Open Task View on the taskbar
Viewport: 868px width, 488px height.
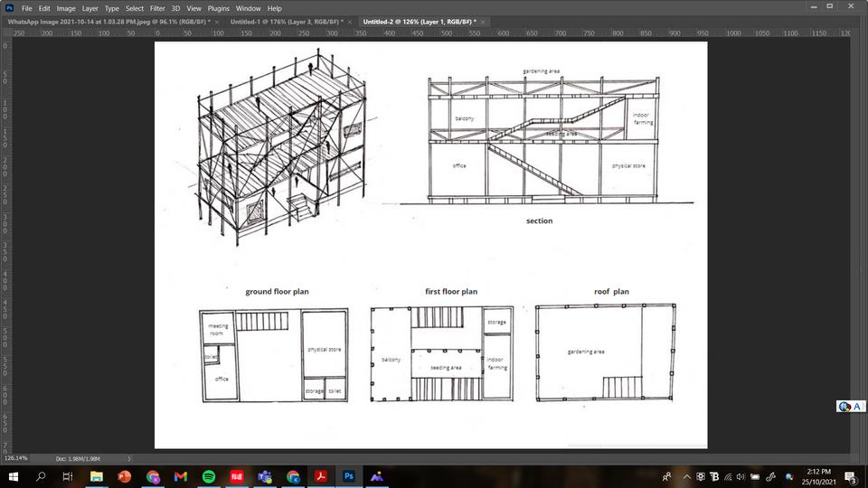[x=68, y=476]
